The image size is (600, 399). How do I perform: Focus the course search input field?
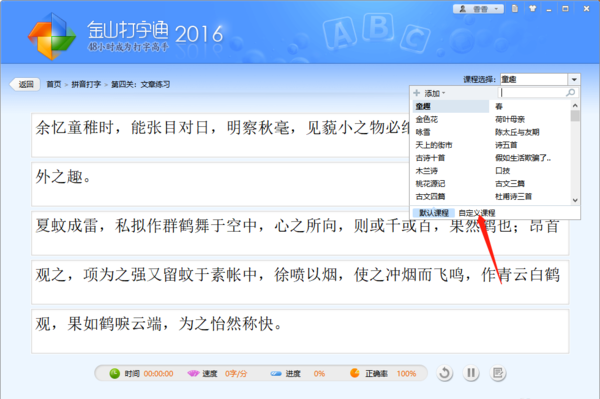(x=532, y=93)
